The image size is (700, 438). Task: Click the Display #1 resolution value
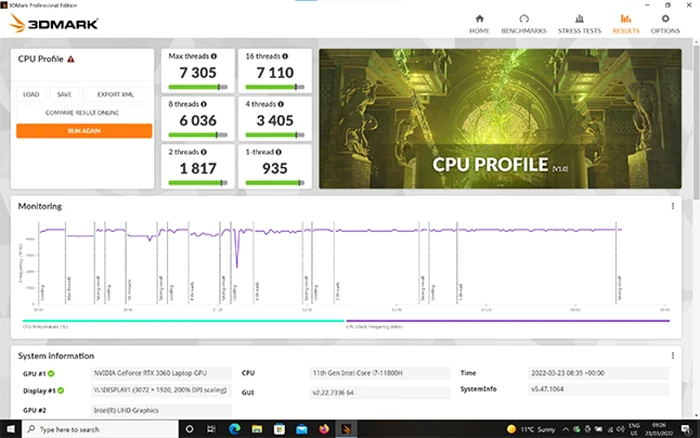tap(161, 390)
